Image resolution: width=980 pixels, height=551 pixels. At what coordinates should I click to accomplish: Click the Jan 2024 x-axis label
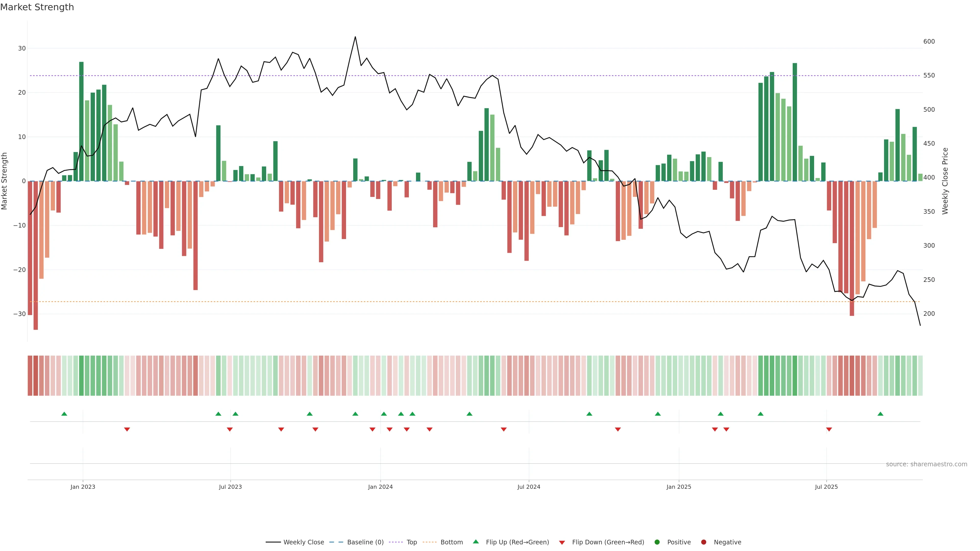[x=380, y=487]
